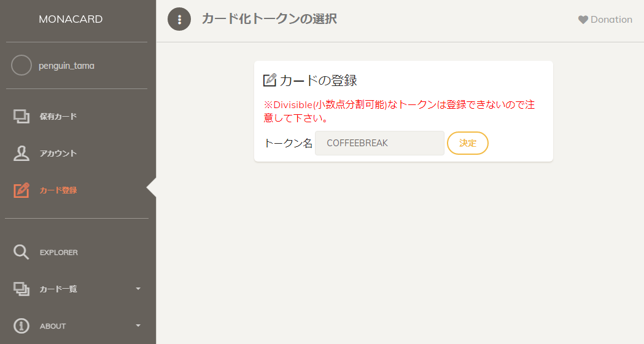Click the Donation heart icon
The height and width of the screenshot is (344, 644).
[x=583, y=20]
